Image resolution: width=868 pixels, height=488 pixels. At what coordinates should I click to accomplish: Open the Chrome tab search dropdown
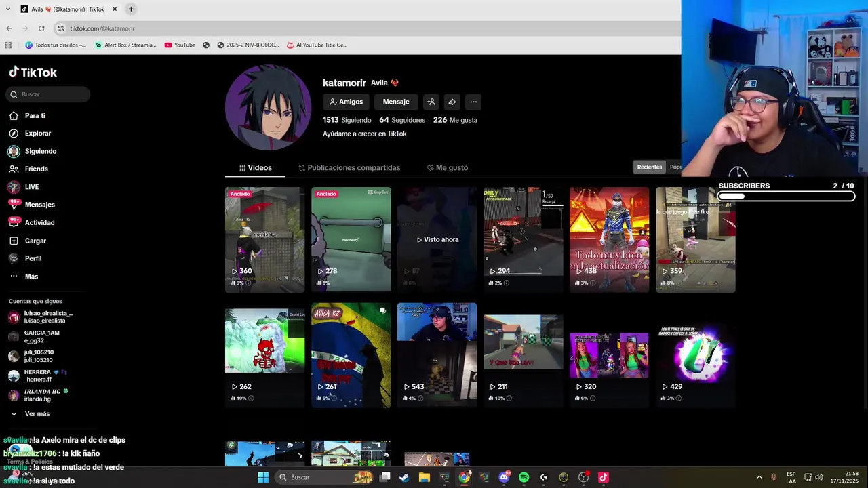pos(8,9)
